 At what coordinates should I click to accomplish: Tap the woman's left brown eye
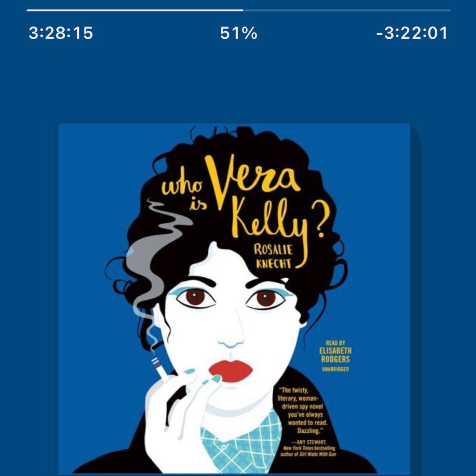[x=196, y=298]
